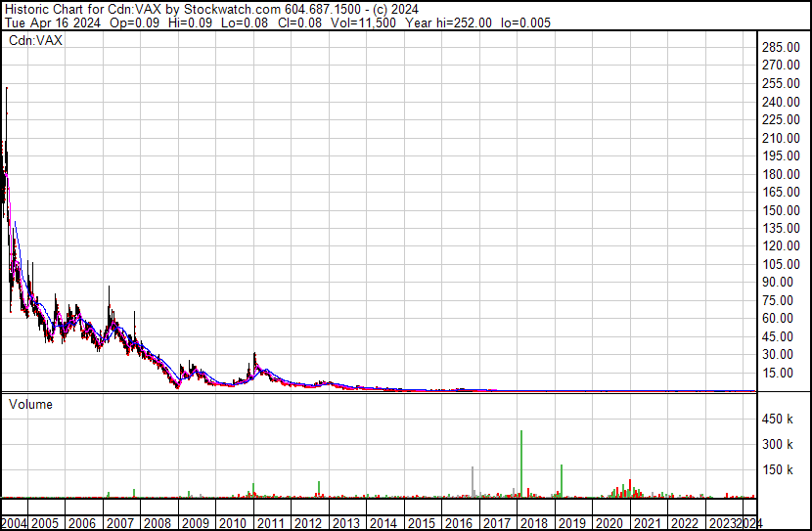Click the 'Lo=0.08' low price value

click(x=245, y=22)
